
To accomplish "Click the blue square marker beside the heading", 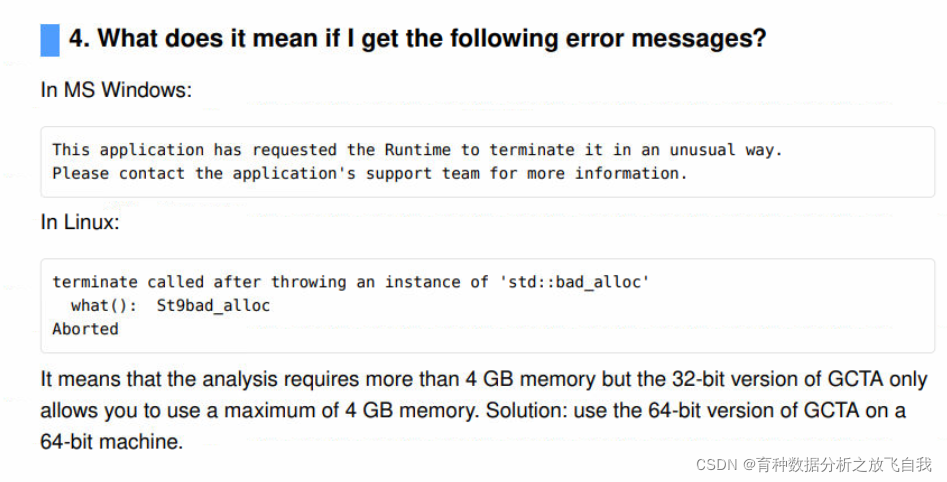I will (50, 40).
